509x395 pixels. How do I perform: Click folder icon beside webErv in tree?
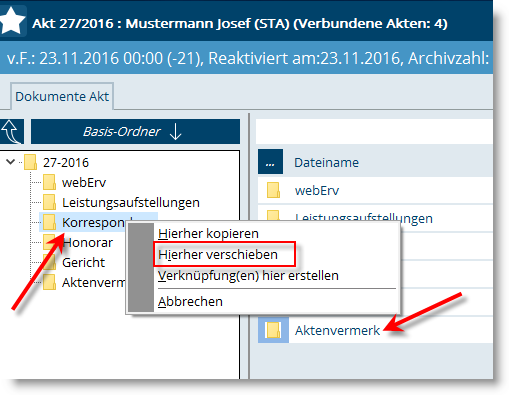(49, 182)
